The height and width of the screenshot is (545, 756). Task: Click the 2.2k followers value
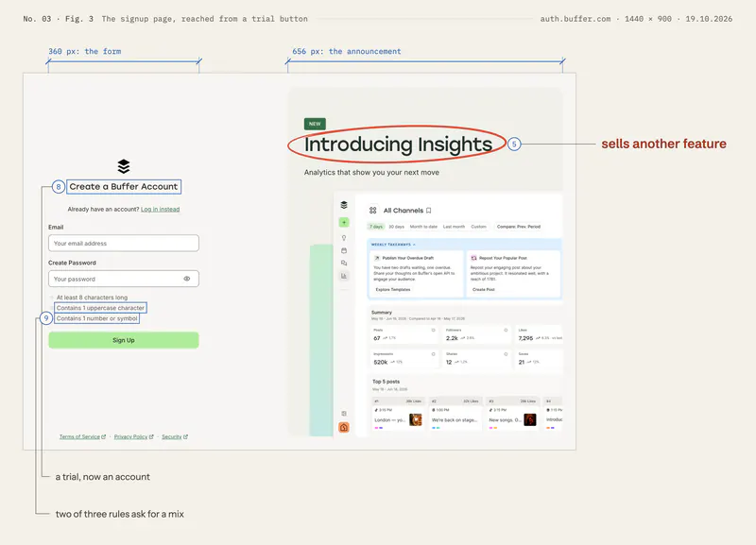pyautogui.click(x=452, y=338)
